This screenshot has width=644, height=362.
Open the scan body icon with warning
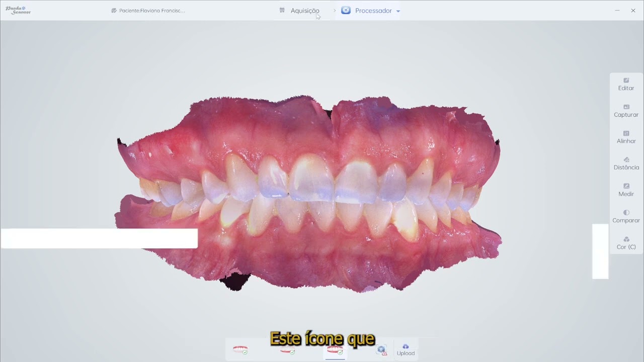click(381, 350)
